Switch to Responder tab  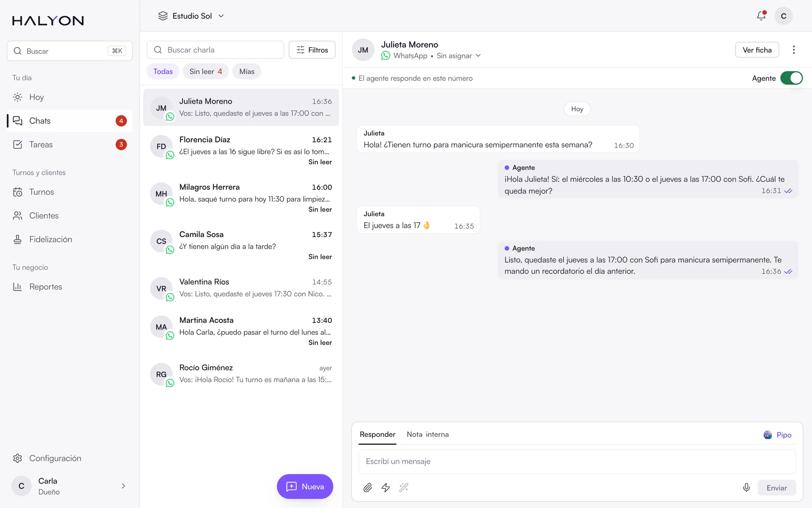pos(377,434)
